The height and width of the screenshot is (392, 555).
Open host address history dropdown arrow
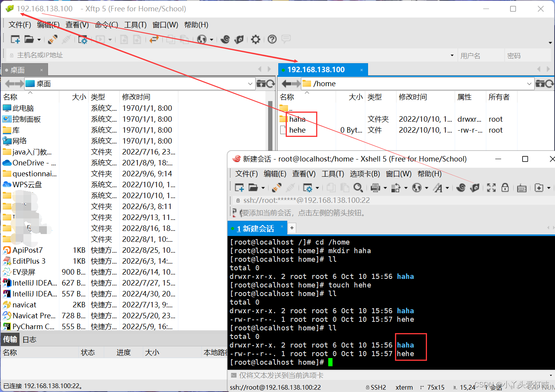pos(452,55)
